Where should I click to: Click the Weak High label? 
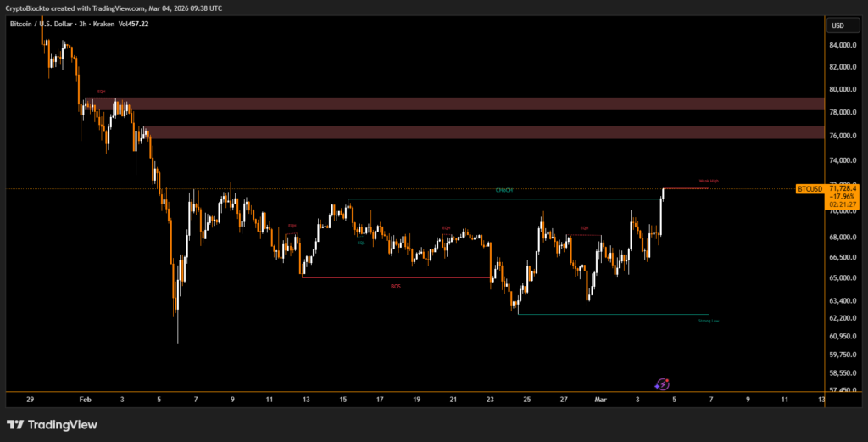coord(709,181)
